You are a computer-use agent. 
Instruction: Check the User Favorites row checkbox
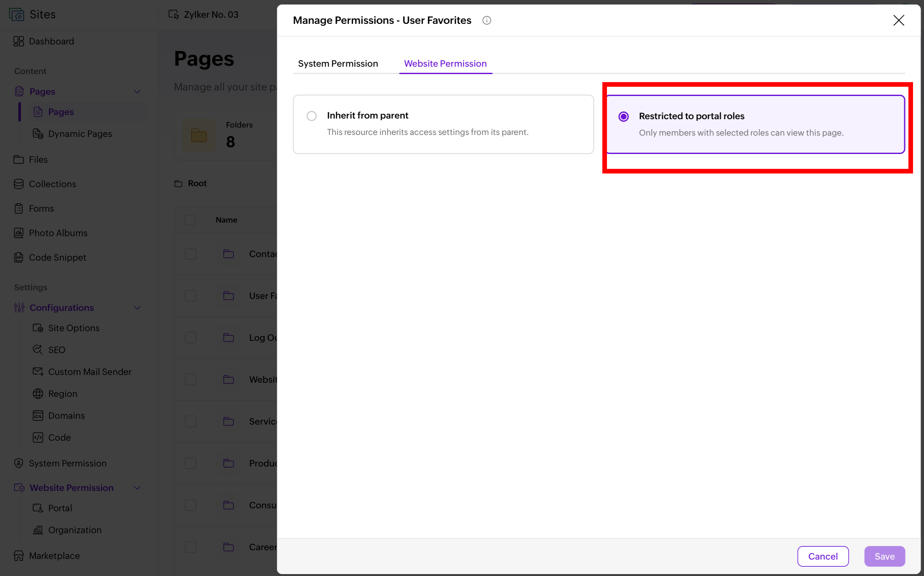(x=190, y=296)
